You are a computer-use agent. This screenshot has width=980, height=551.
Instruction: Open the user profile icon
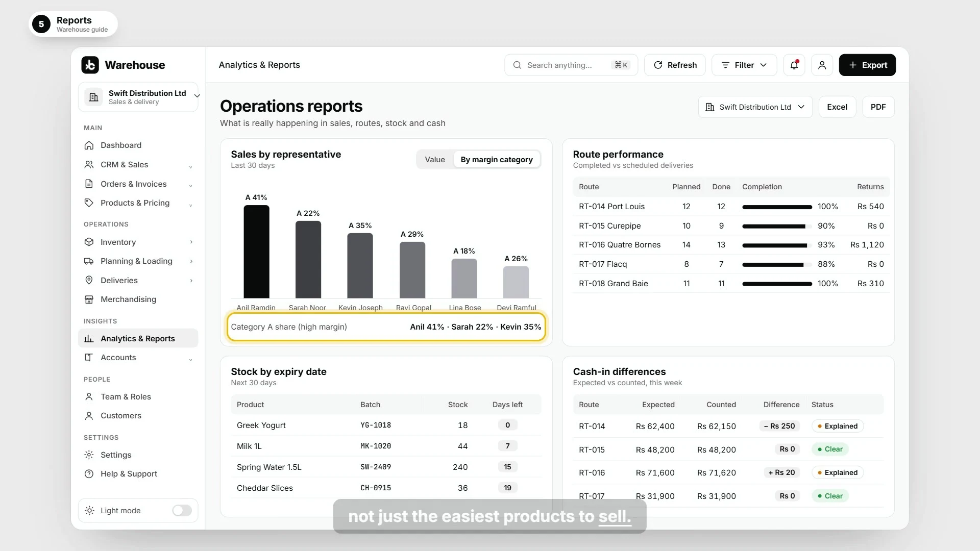click(822, 65)
